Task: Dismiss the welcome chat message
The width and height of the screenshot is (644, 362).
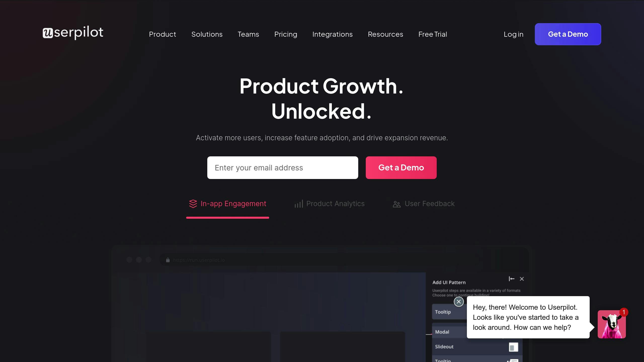Action: [459, 301]
